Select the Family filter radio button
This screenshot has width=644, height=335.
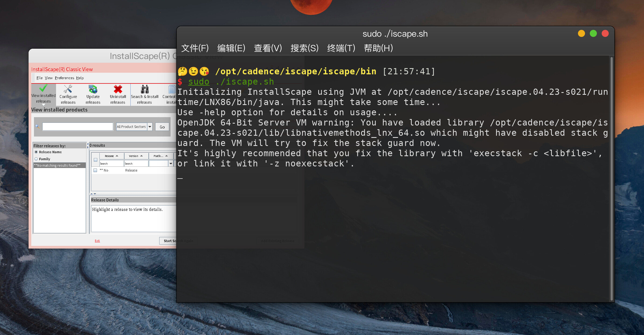point(37,159)
